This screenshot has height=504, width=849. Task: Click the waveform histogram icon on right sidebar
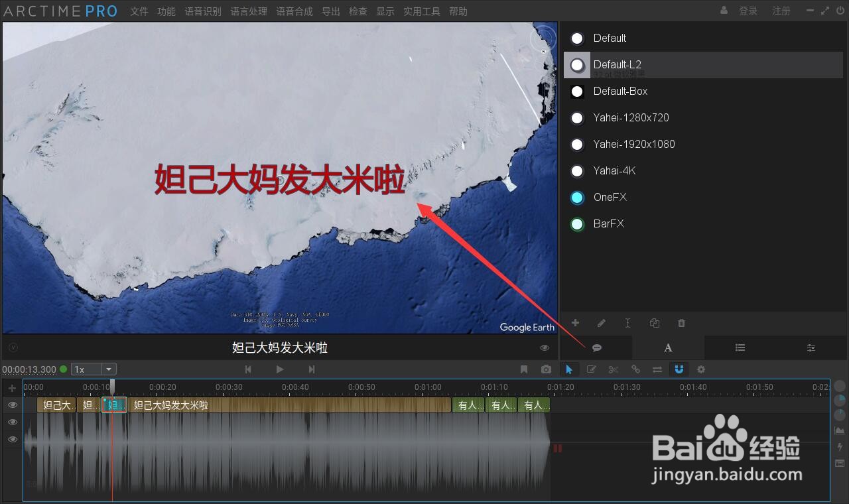pos(840,431)
